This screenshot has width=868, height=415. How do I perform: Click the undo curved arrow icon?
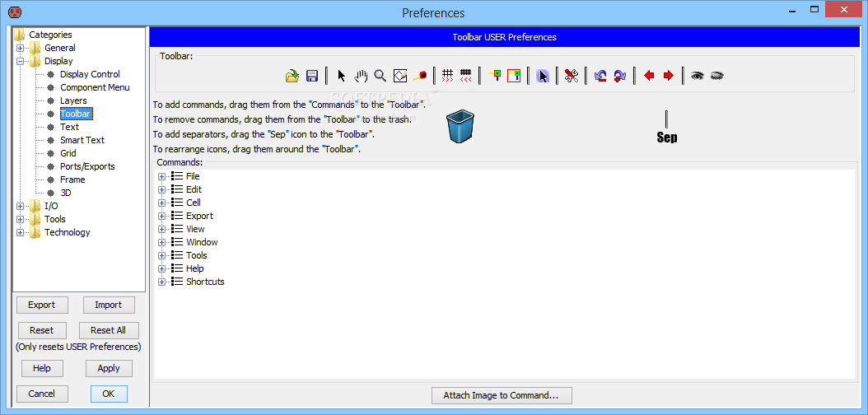(x=600, y=76)
